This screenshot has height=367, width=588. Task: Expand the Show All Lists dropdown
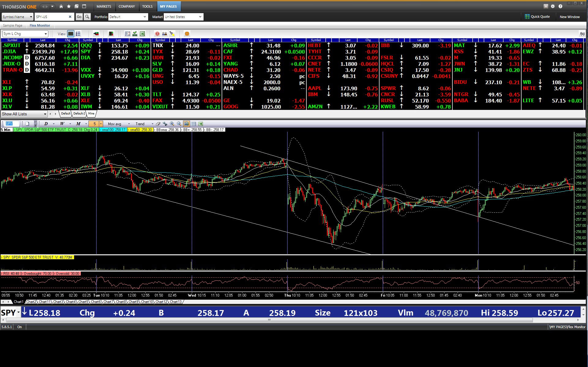(x=24, y=114)
